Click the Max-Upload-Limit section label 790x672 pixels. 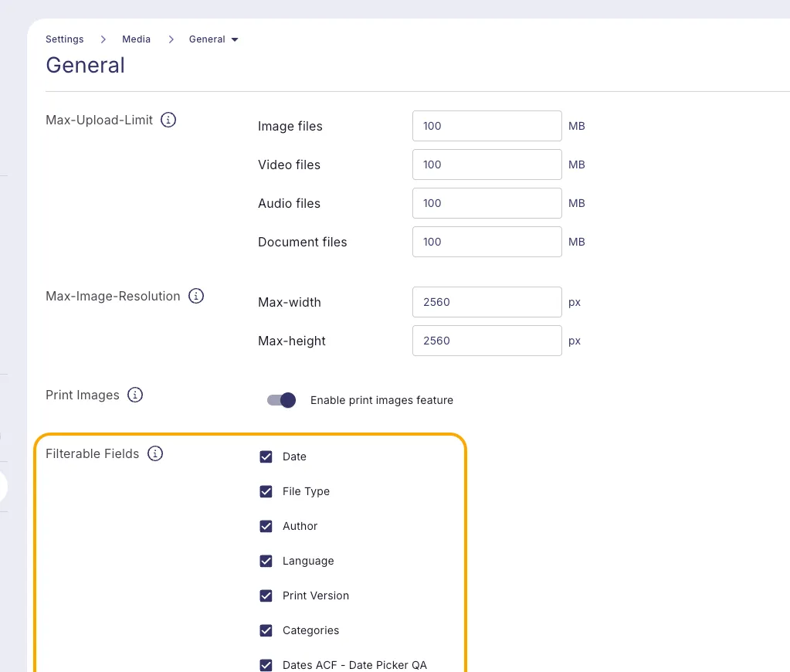tap(99, 120)
